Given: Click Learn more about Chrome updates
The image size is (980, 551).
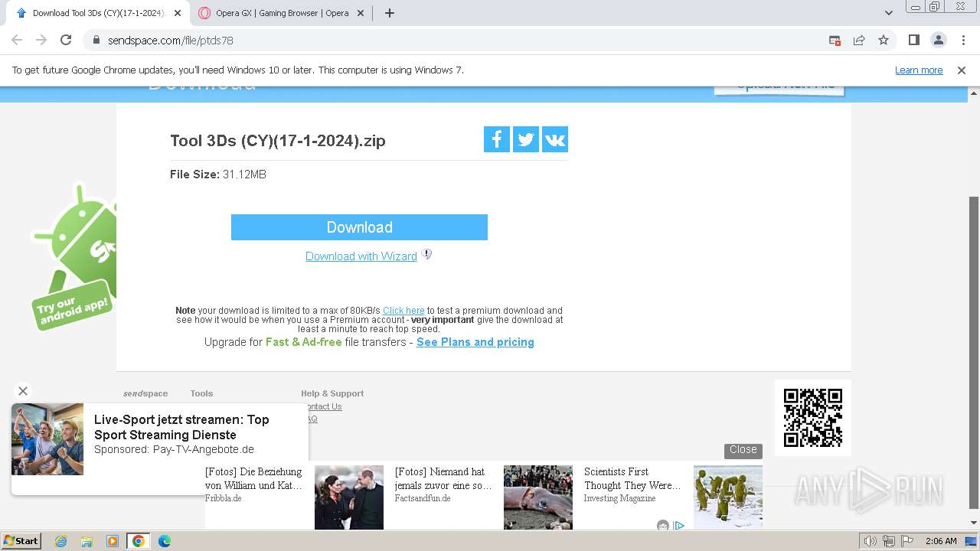Looking at the screenshot, I should [919, 70].
